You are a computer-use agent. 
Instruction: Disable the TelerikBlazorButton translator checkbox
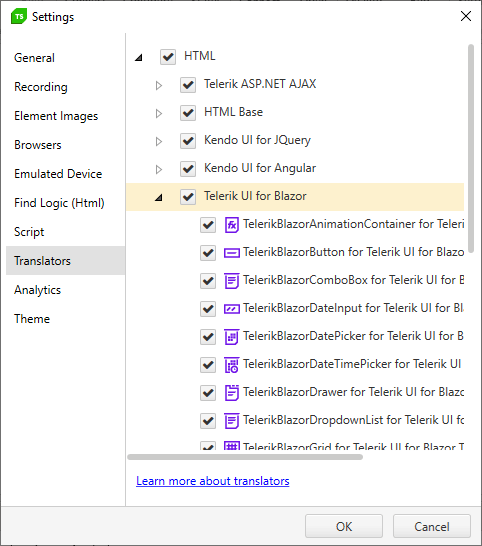208,253
